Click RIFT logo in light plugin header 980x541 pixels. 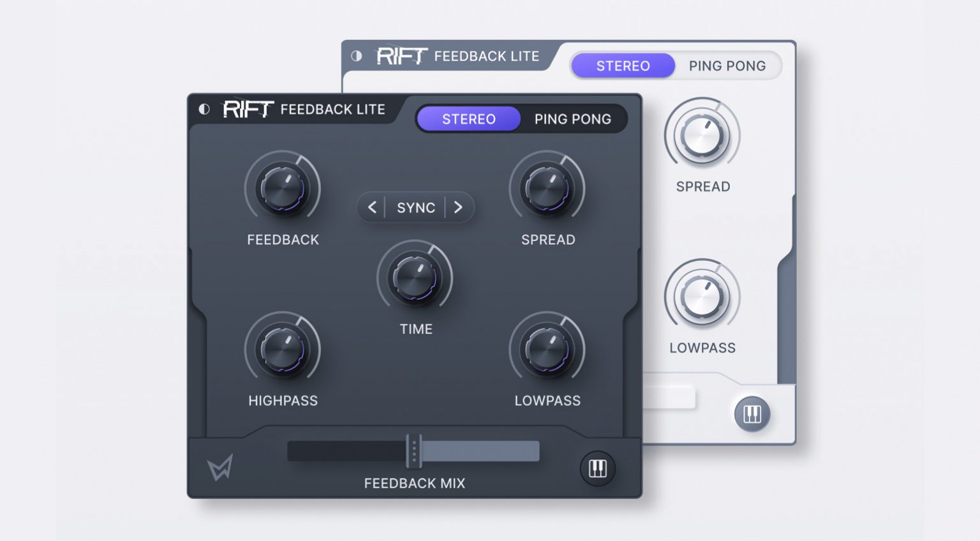[401, 56]
